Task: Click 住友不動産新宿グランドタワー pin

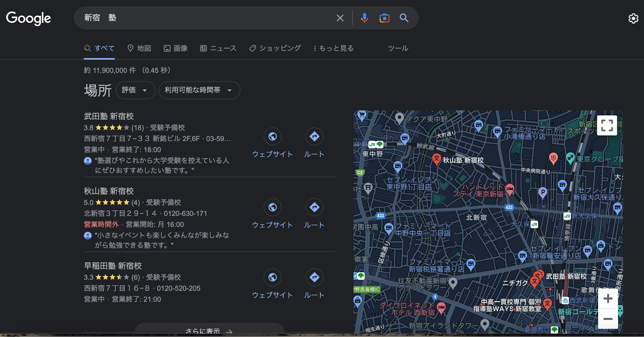Action: pyautogui.click(x=453, y=283)
